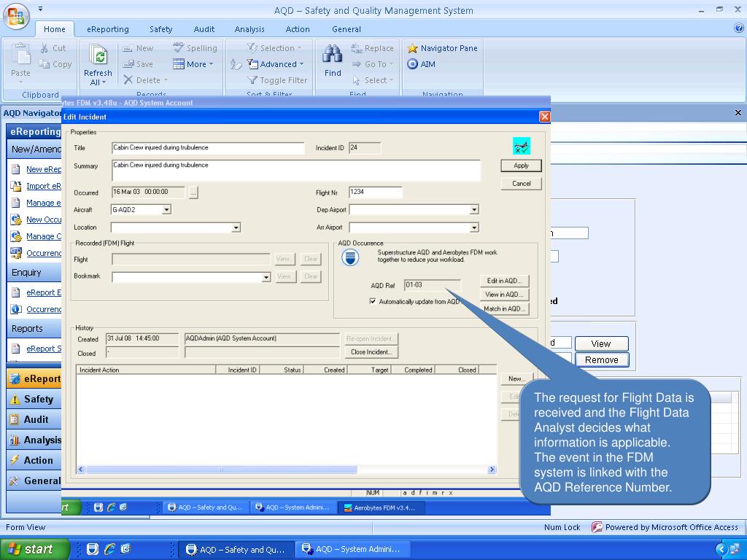The height and width of the screenshot is (560, 747).
Task: Click the New incident action button
Action: pyautogui.click(x=517, y=379)
